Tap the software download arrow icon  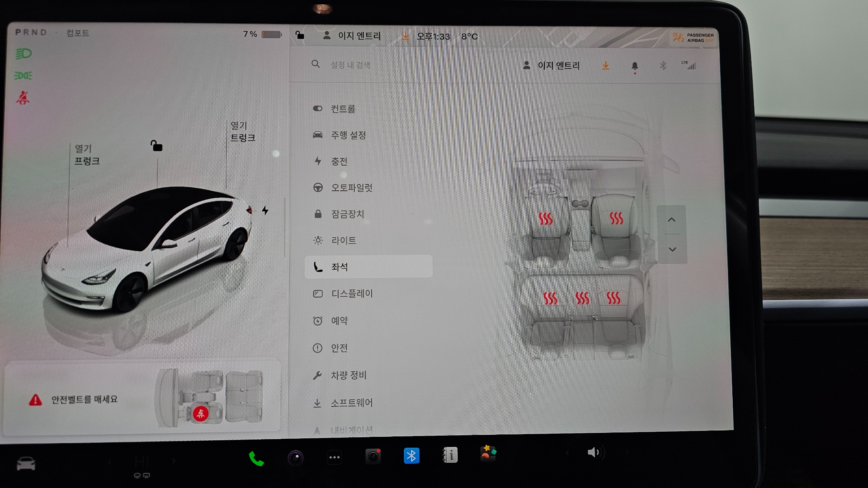pyautogui.click(x=606, y=66)
